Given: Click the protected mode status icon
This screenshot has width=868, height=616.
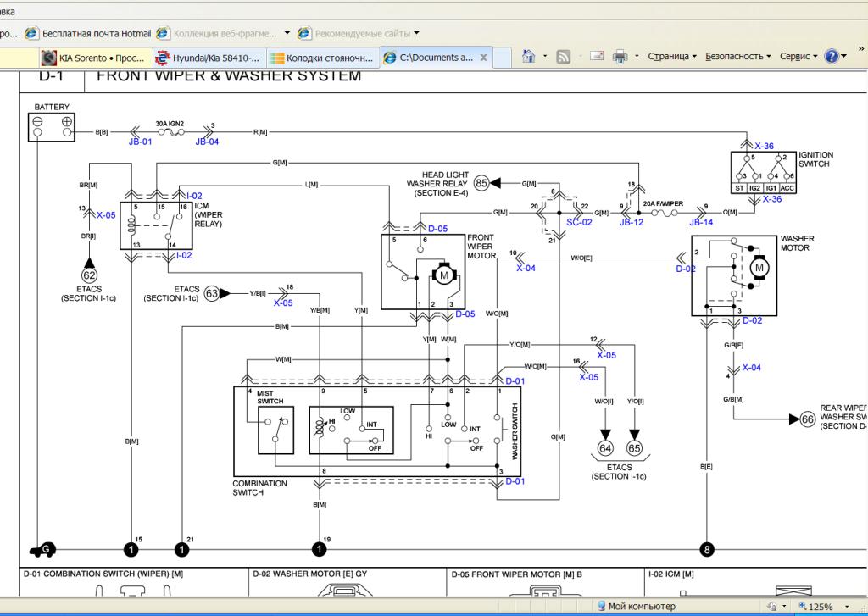Looking at the screenshot, I should pyautogui.click(x=772, y=606).
